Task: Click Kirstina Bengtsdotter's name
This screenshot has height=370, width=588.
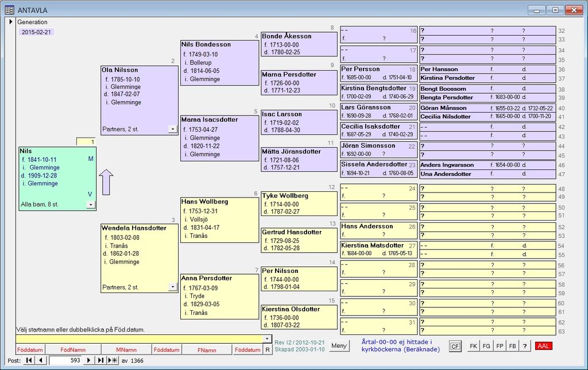Action: point(373,88)
